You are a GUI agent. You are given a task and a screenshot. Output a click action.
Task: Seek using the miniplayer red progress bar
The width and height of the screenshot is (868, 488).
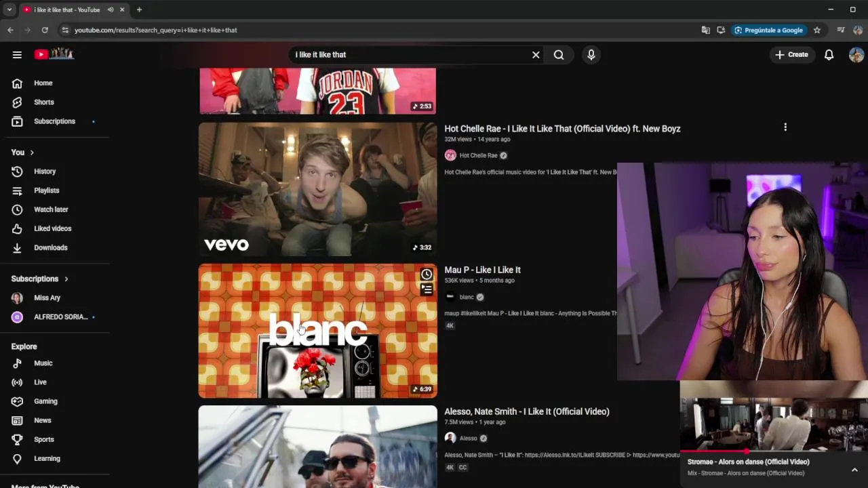coord(774,451)
